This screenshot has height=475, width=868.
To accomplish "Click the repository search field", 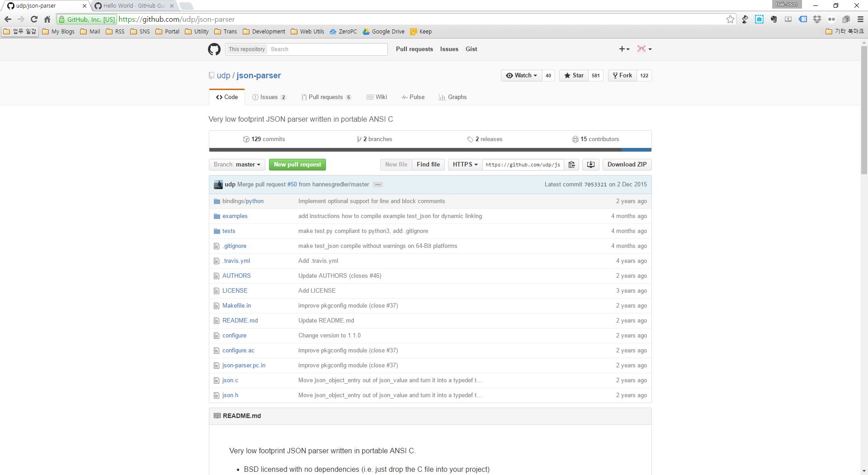I will click(x=327, y=49).
